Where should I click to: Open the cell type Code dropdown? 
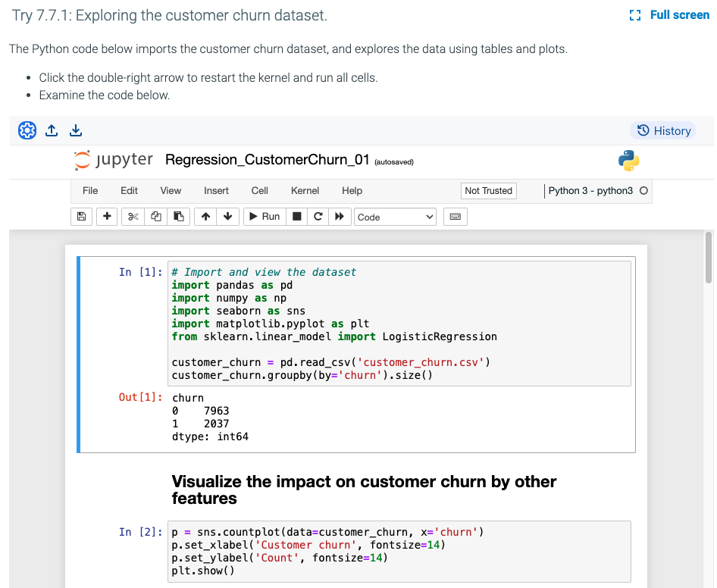(x=396, y=217)
